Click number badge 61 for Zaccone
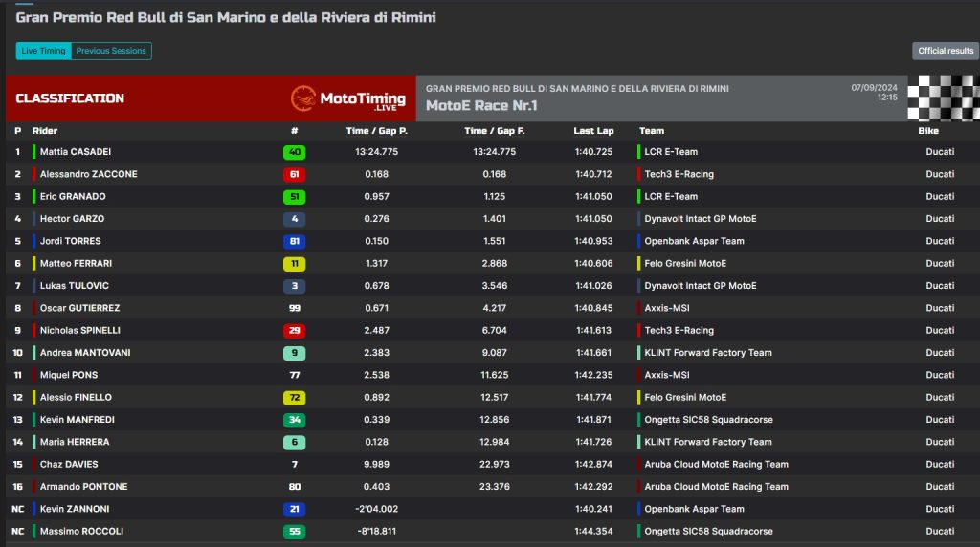This screenshot has width=980, height=547. tap(295, 174)
